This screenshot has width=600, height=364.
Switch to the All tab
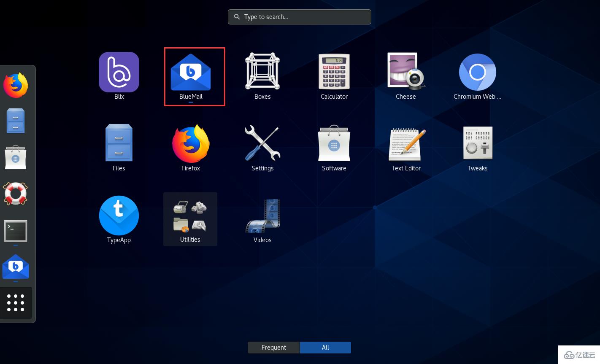point(325,348)
